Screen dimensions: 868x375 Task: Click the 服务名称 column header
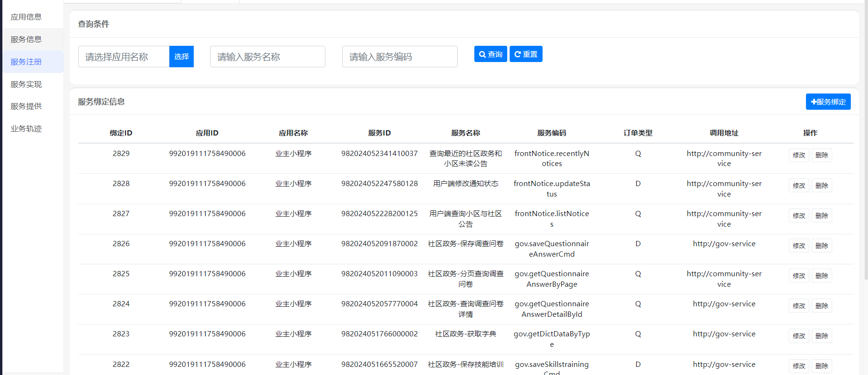466,133
